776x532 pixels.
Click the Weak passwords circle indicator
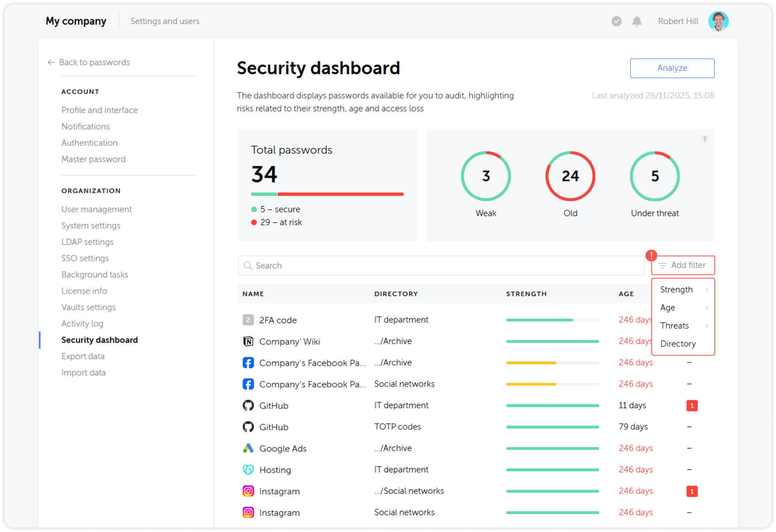pos(486,176)
